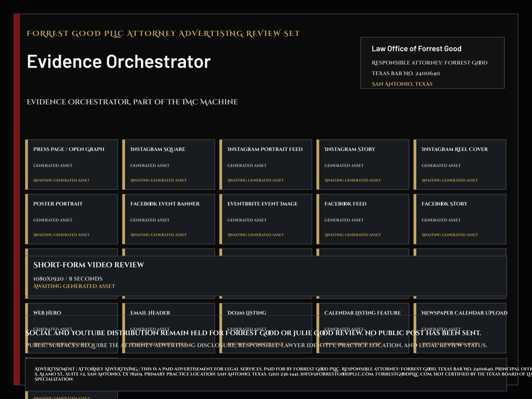
Task: Select the Facebook Story card
Action: [460, 219]
